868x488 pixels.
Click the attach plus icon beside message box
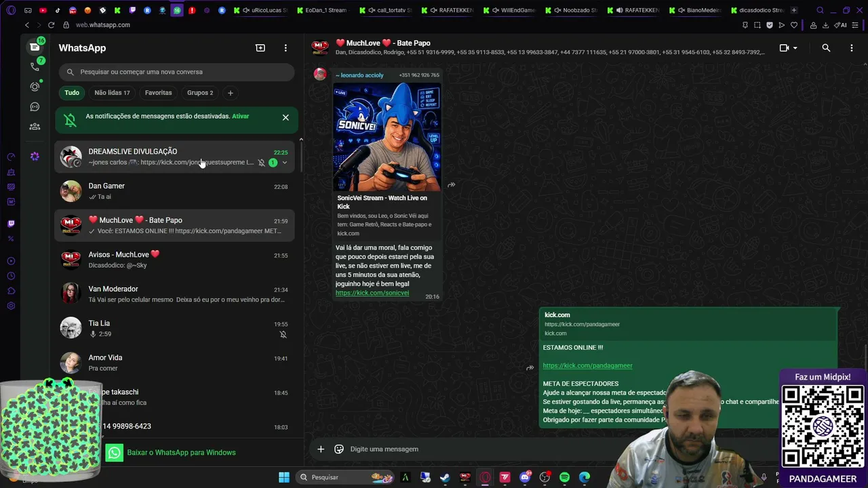(x=321, y=449)
